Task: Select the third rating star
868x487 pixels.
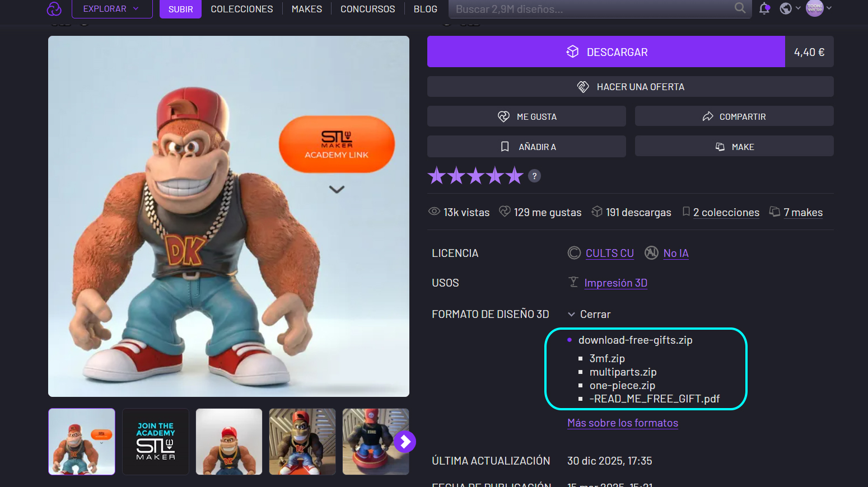Action: tap(475, 176)
